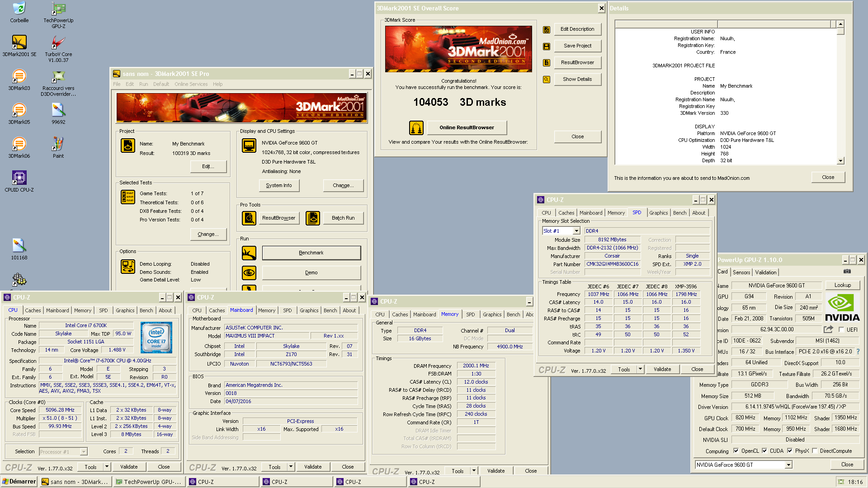Viewport: 868px width, 488px height.
Task: Select TechPowerUp GPU-Z taskbar item
Action: 148,482
